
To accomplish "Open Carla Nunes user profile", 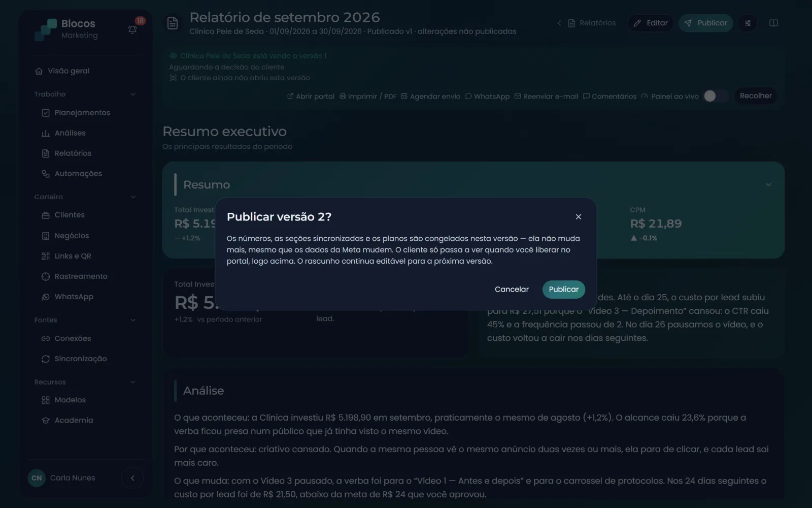I will pos(62,478).
